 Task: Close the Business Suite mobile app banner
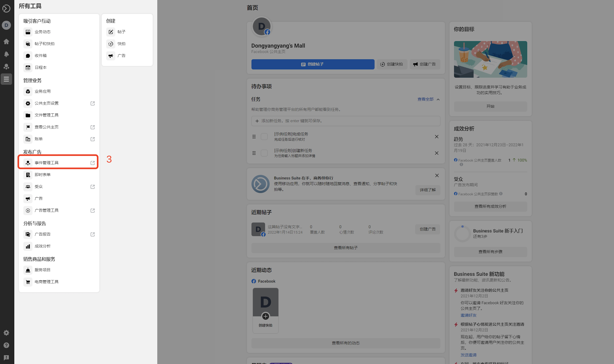point(437,175)
